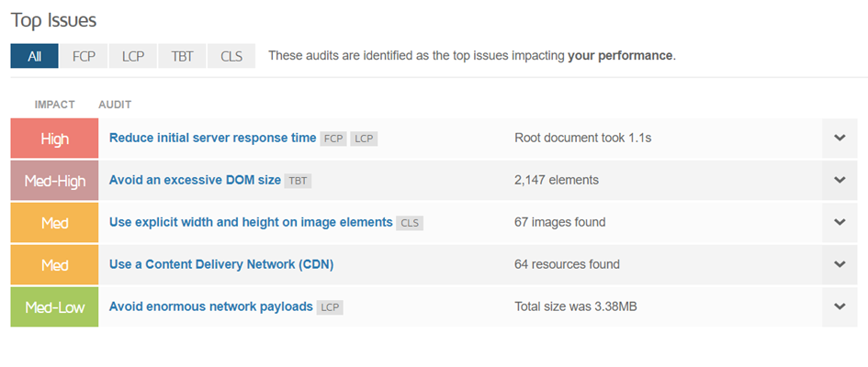This screenshot has height=367, width=868.
Task: Open Avoid an excessive DOM size link
Action: [x=195, y=181]
